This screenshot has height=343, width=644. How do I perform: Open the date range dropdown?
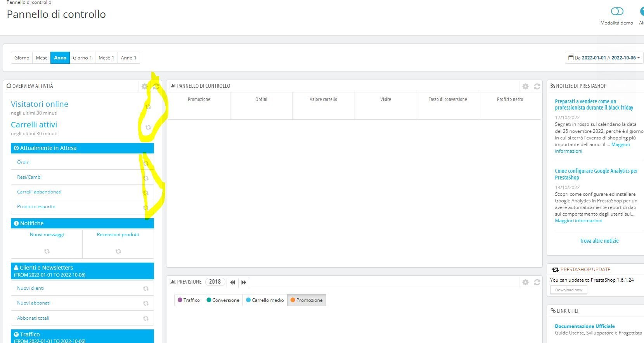[604, 57]
